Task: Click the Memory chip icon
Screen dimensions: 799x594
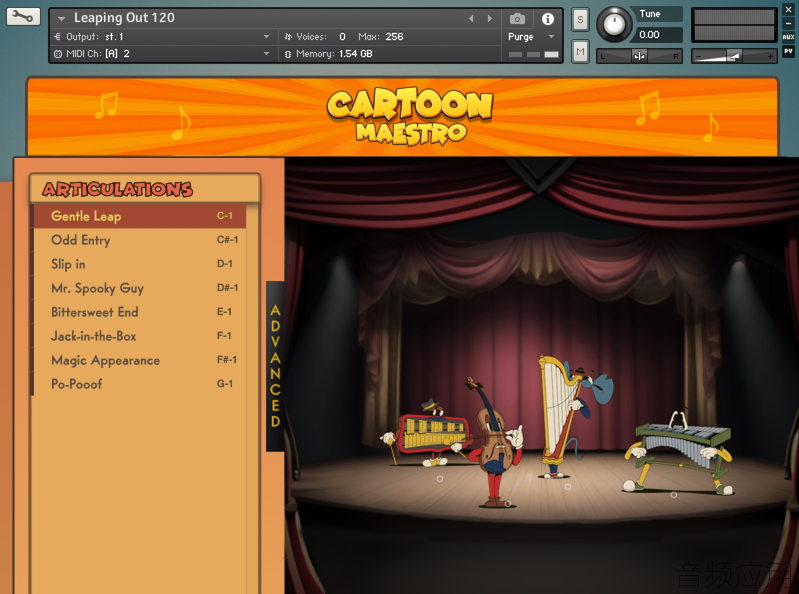Action: [x=288, y=53]
